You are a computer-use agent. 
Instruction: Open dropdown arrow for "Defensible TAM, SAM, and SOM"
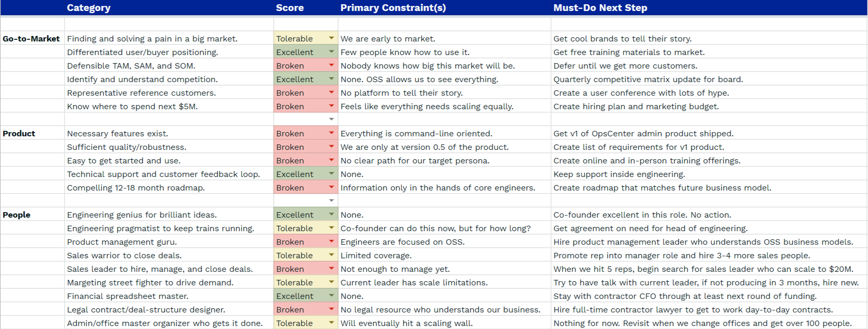pyautogui.click(x=332, y=66)
